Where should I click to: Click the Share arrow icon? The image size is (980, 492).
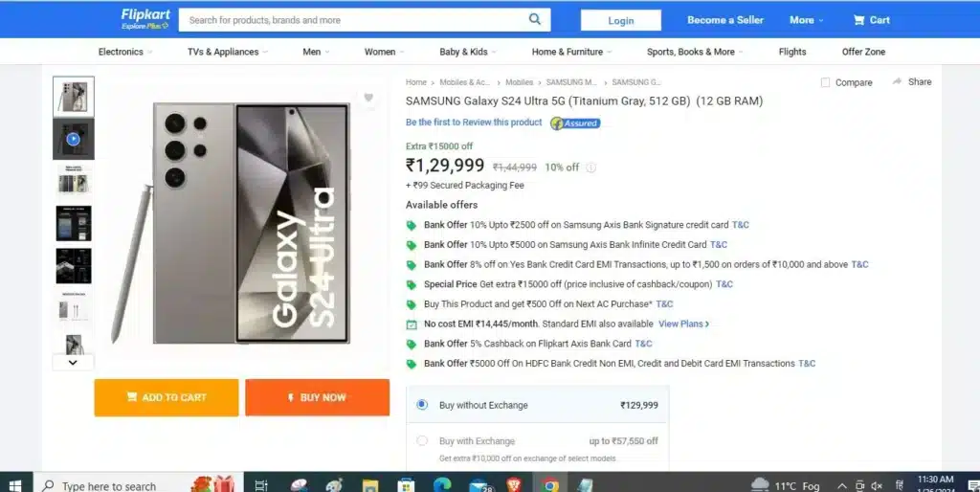click(x=897, y=82)
